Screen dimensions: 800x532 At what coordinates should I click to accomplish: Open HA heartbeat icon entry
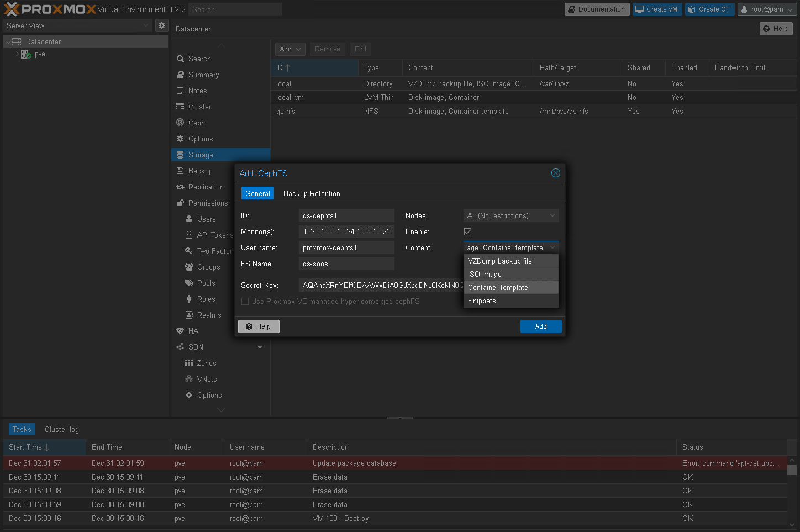(x=180, y=331)
